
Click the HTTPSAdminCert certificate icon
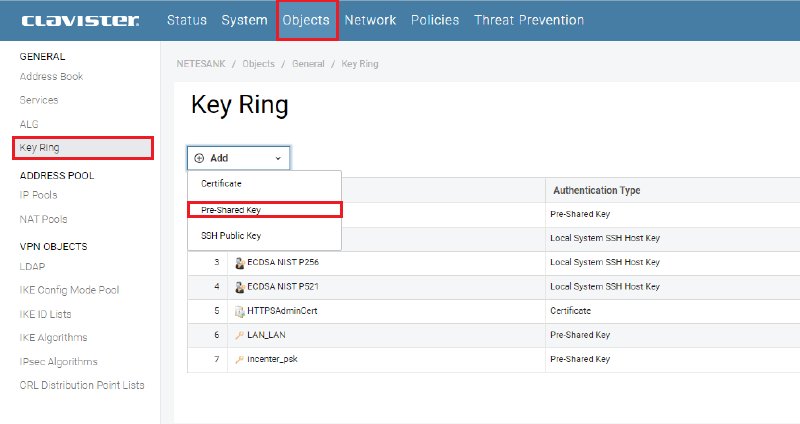click(240, 311)
